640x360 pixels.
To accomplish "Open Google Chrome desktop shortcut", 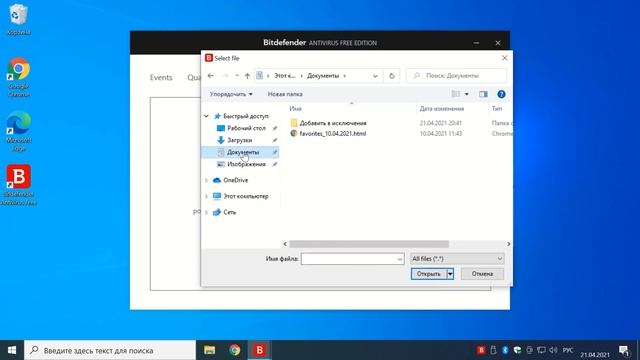I will tap(18, 78).
